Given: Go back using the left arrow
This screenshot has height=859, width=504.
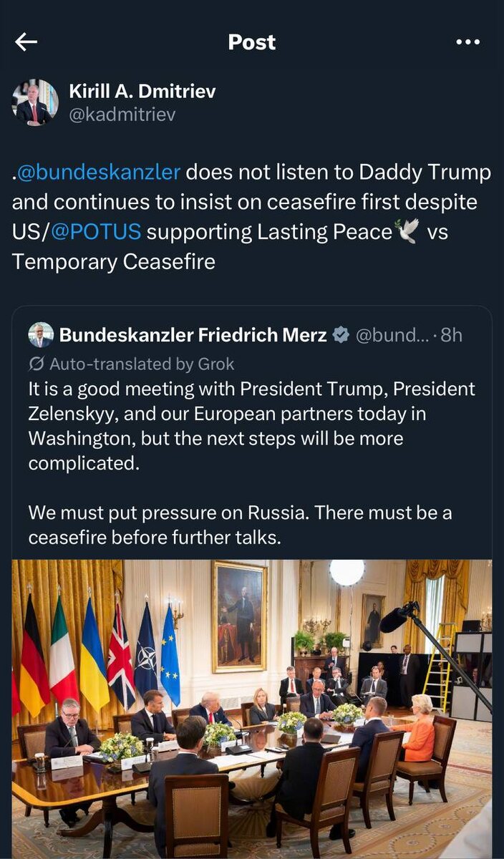Looking at the screenshot, I should click(26, 42).
